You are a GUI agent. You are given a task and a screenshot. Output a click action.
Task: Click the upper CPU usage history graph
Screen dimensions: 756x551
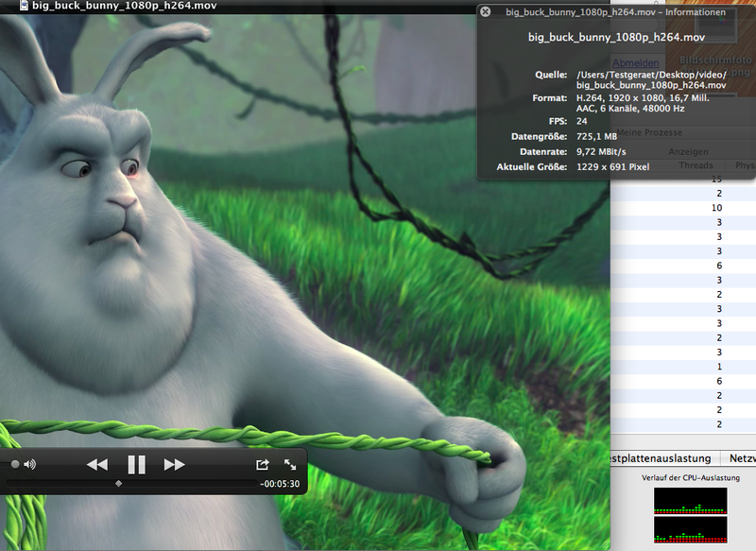[x=691, y=500]
